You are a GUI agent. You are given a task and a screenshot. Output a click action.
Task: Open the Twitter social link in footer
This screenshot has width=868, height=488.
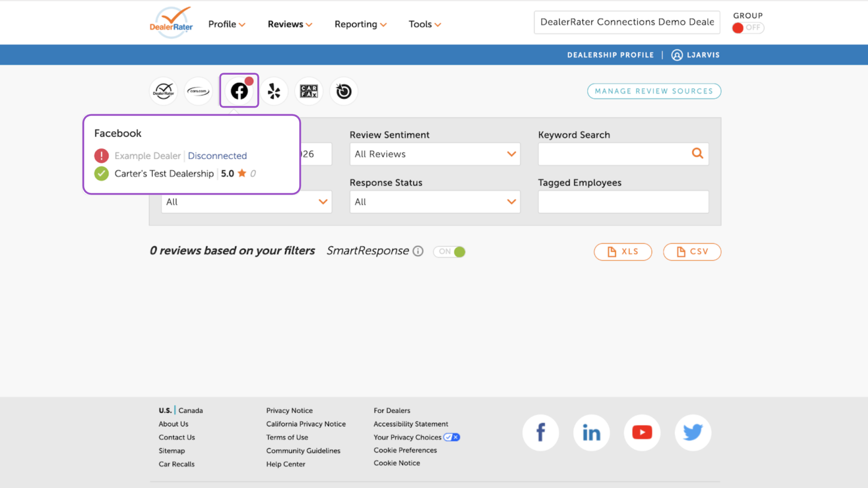[x=693, y=432]
